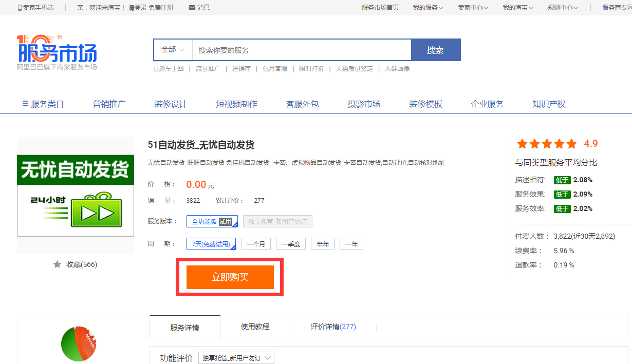Select the 独享托管_新用户勿订 service version option
The height and width of the screenshot is (364, 632).
pos(277,222)
